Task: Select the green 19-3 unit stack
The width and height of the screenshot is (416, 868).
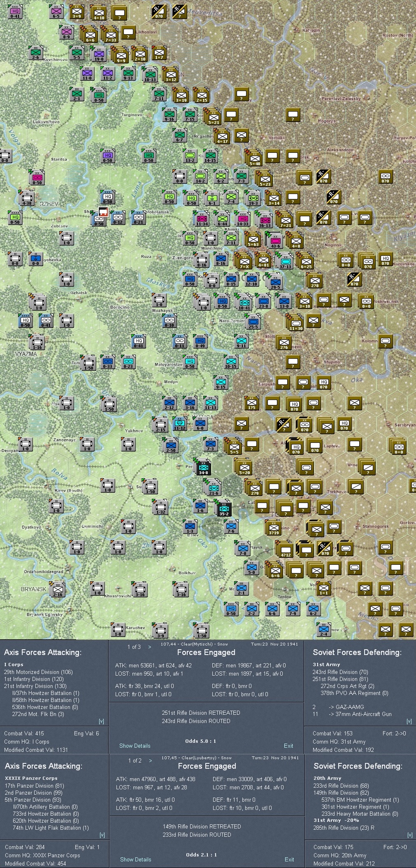Action: coord(253,199)
